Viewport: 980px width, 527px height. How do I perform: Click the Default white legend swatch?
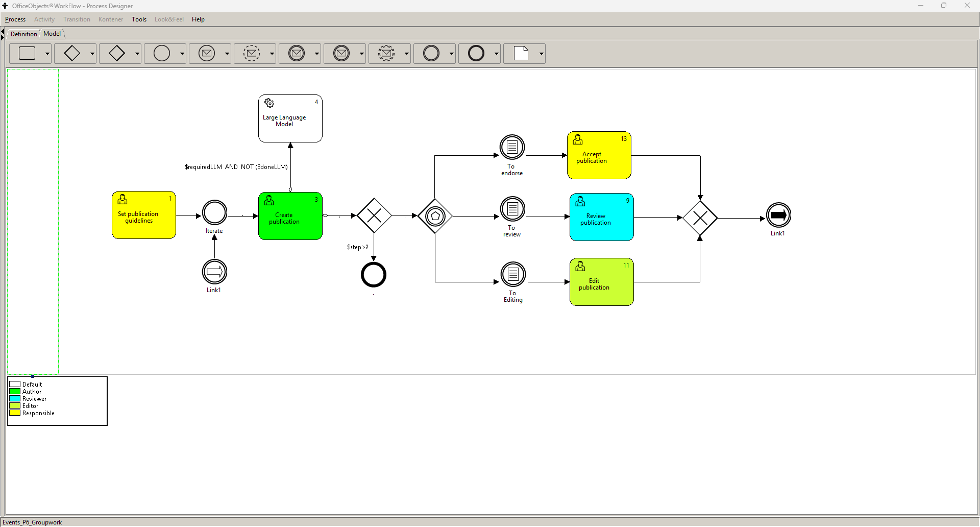[15, 385]
